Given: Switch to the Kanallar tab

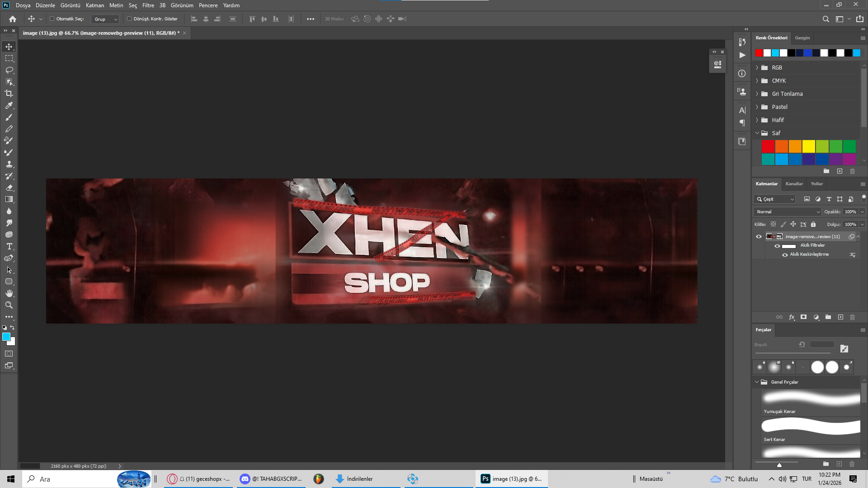Looking at the screenshot, I should pos(794,184).
